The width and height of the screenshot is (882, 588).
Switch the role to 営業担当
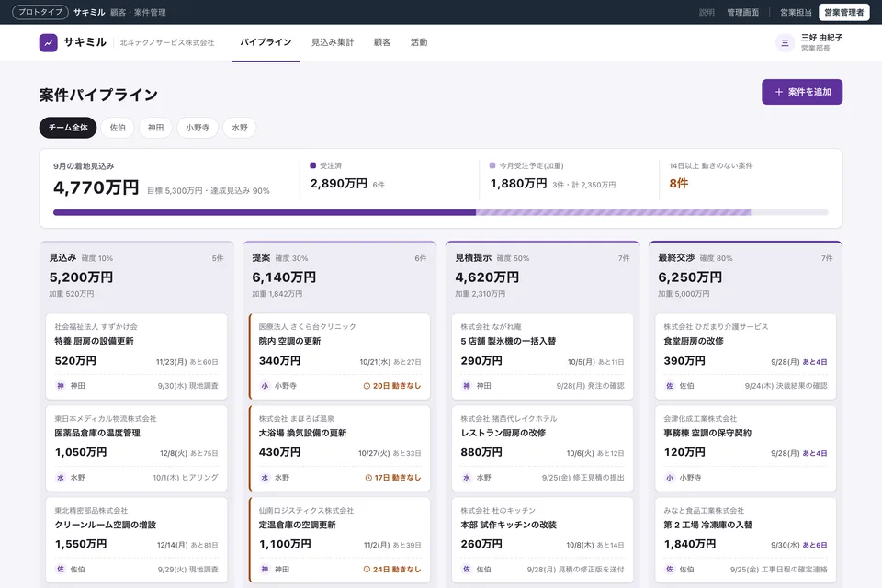(x=796, y=12)
